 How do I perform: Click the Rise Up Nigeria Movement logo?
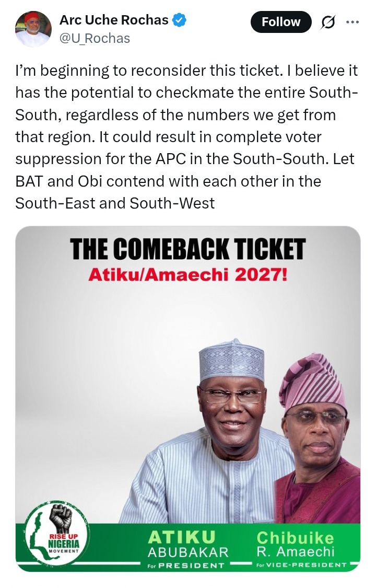coord(57,533)
